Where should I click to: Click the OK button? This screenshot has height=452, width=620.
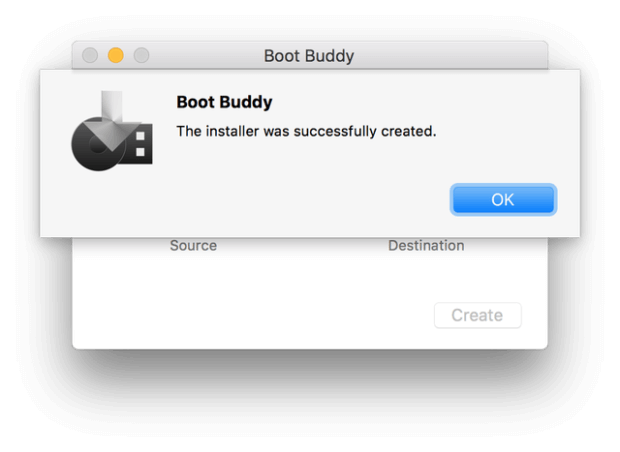pos(502,199)
